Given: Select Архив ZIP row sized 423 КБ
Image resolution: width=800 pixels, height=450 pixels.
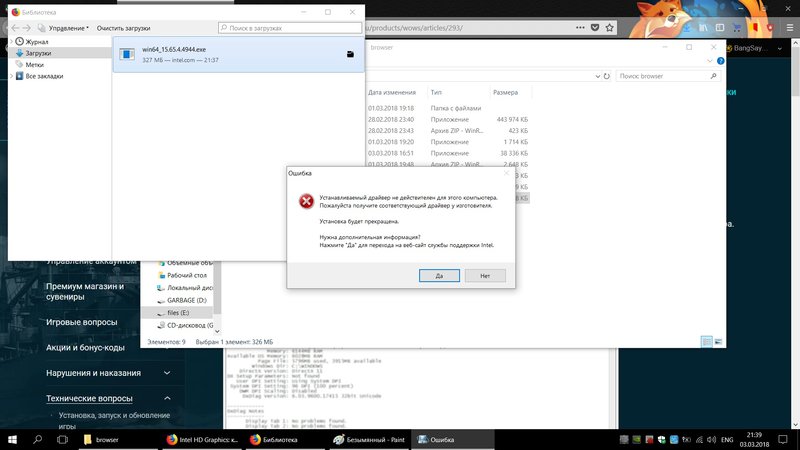Looking at the screenshot, I should (448, 131).
